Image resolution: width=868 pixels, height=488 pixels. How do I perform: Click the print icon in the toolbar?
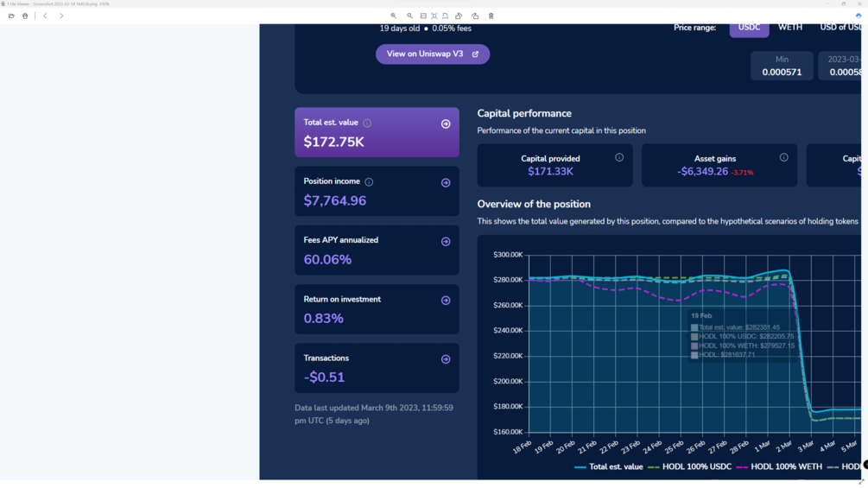pos(25,16)
